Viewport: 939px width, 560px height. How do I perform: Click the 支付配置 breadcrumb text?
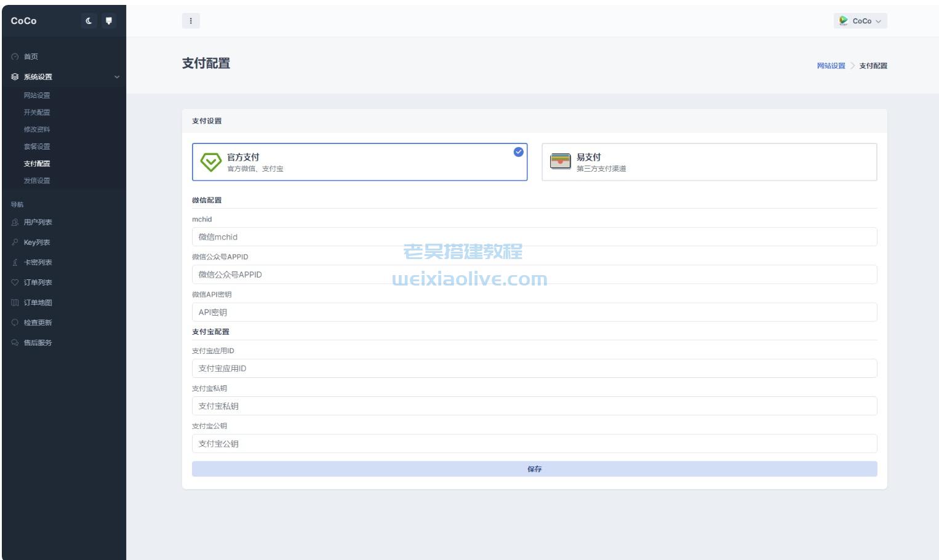873,66
